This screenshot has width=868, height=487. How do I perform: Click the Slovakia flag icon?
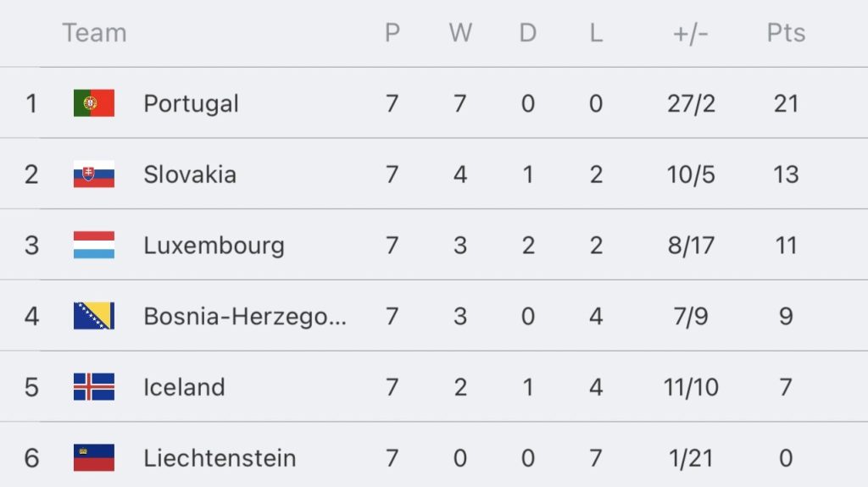(94, 174)
